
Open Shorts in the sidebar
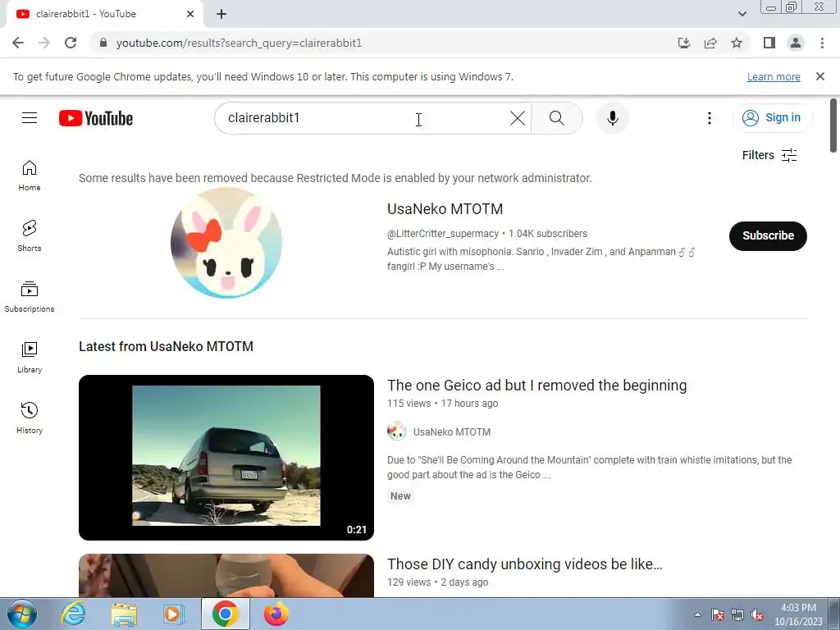coord(30,235)
